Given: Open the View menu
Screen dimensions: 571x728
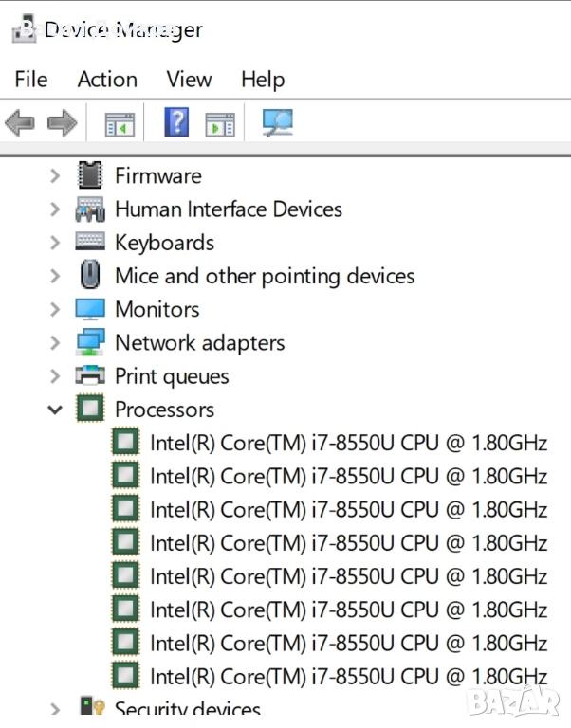Looking at the screenshot, I should tap(189, 80).
